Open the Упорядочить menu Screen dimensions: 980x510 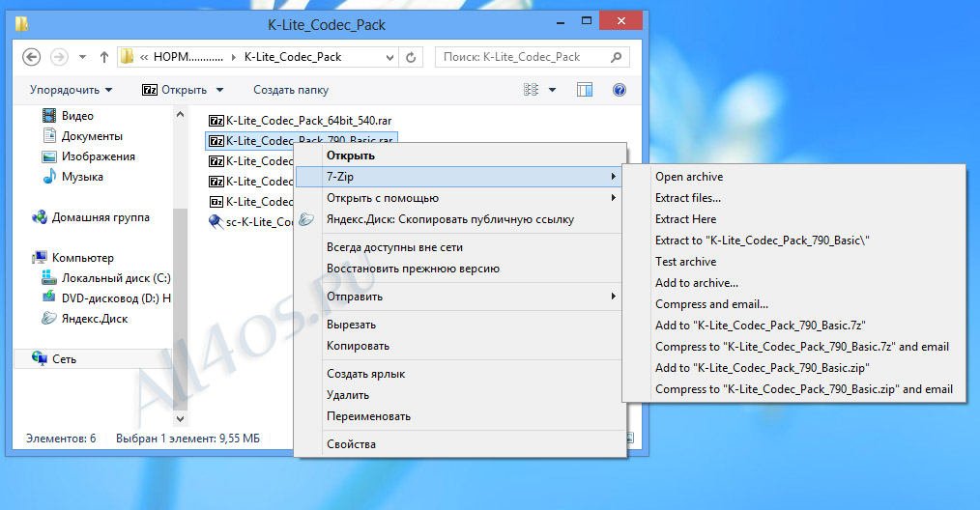click(71, 90)
